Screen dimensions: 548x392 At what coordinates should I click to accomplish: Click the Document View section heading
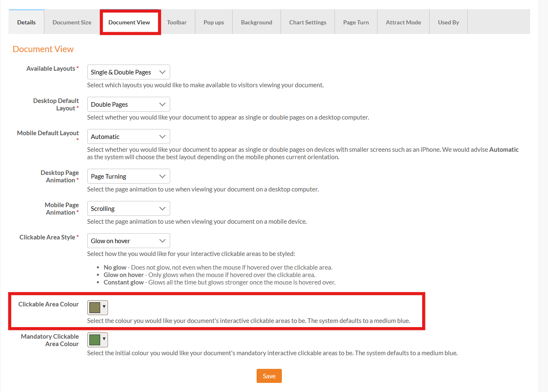[x=43, y=49]
